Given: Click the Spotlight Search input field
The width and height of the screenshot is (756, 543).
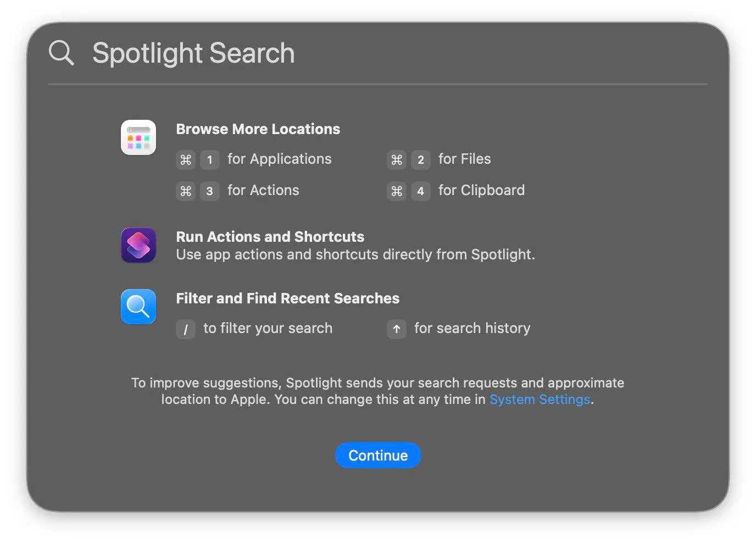Looking at the screenshot, I should [385, 53].
